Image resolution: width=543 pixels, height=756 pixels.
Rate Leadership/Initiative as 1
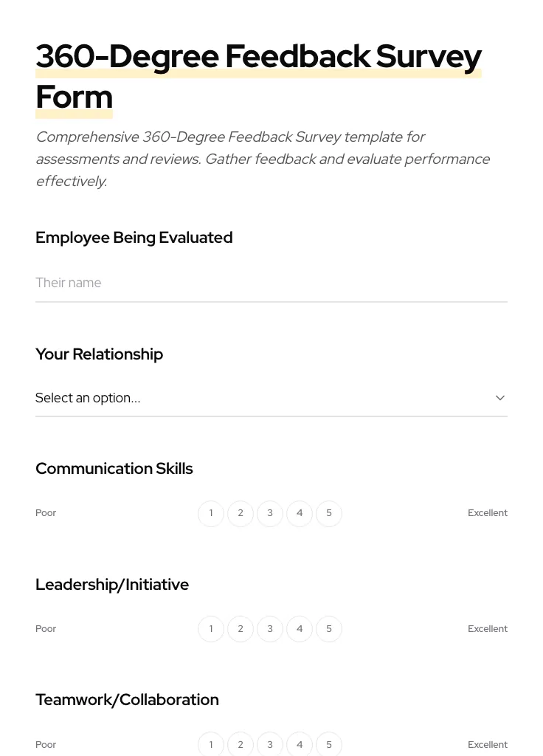211,628
